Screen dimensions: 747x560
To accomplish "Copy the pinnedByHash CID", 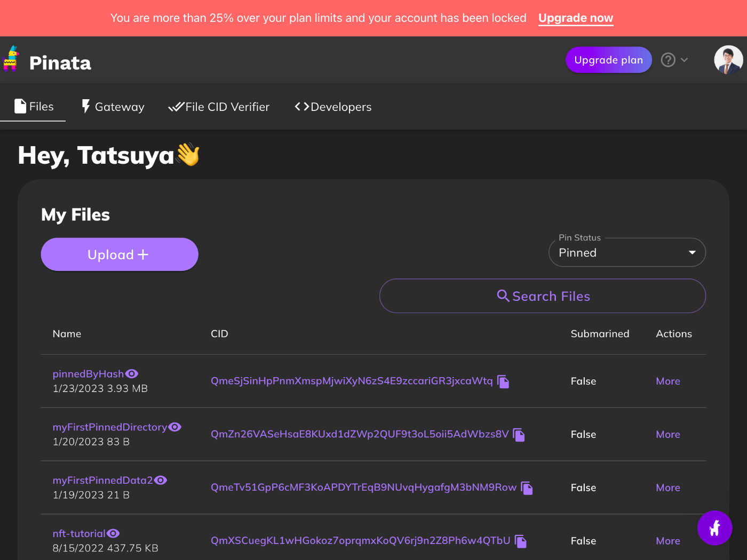I will [503, 381].
